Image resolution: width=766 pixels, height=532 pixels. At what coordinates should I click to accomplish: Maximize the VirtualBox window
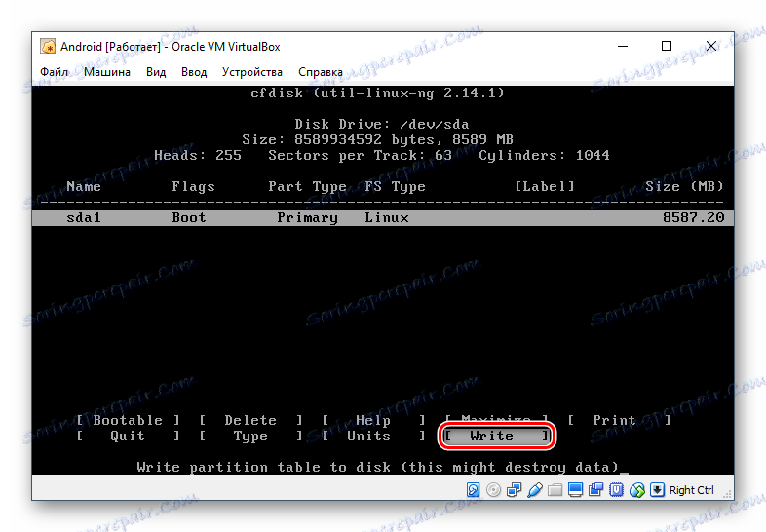pos(667,47)
